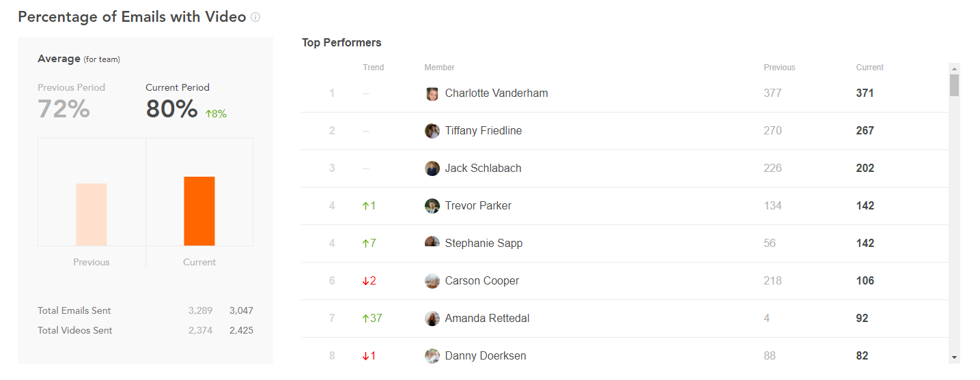Open Charlotte Vanderham's member name
980x380 pixels.
496,93
